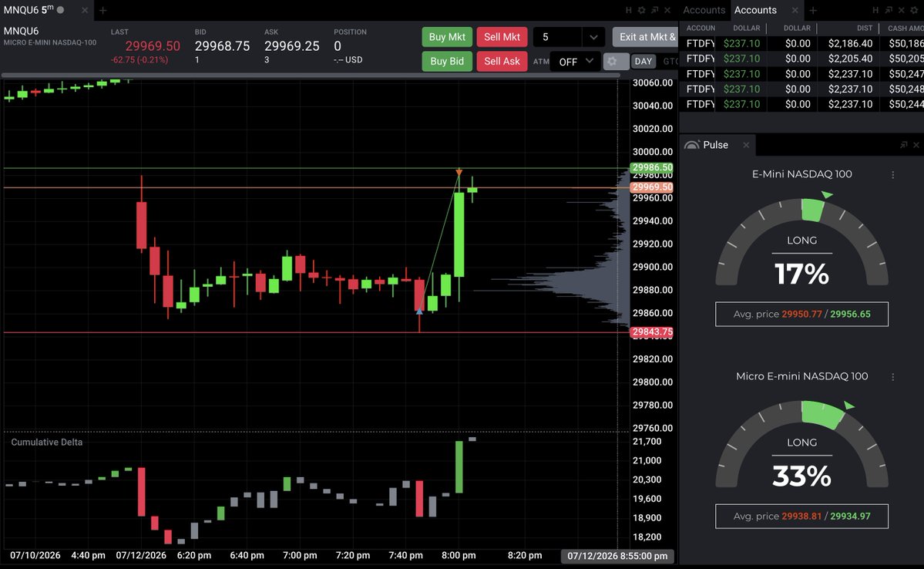Click blue buy marker arrow on chart
924x569 pixels.
click(419, 311)
